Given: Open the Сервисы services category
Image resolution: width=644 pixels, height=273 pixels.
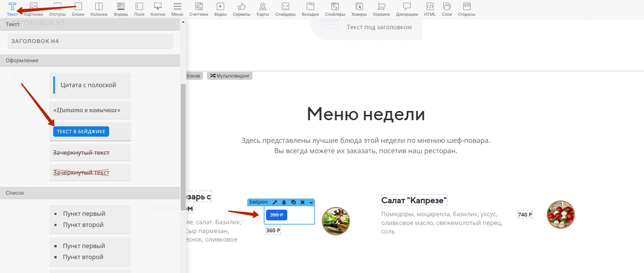Looking at the screenshot, I should [241, 10].
